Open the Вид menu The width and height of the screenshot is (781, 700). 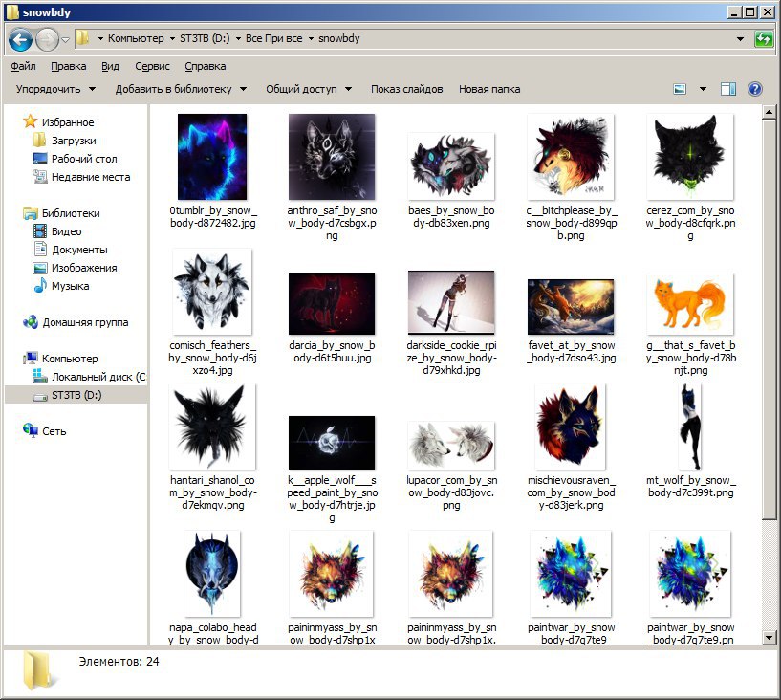click(x=110, y=66)
